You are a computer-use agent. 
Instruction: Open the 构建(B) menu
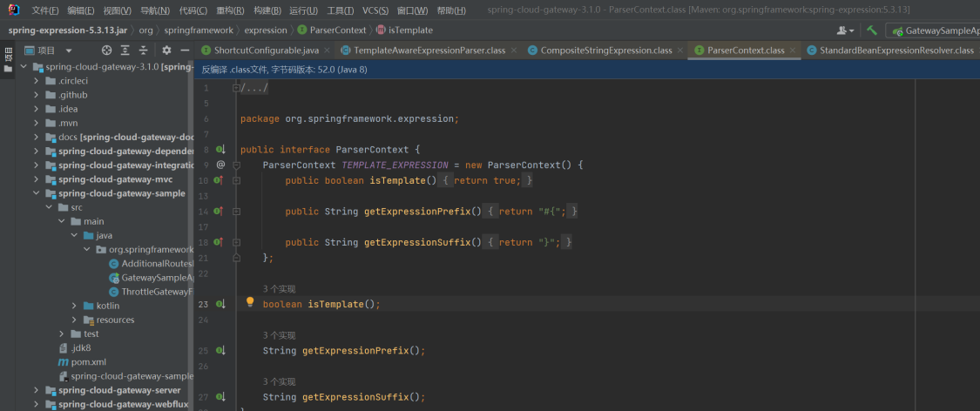click(x=267, y=10)
